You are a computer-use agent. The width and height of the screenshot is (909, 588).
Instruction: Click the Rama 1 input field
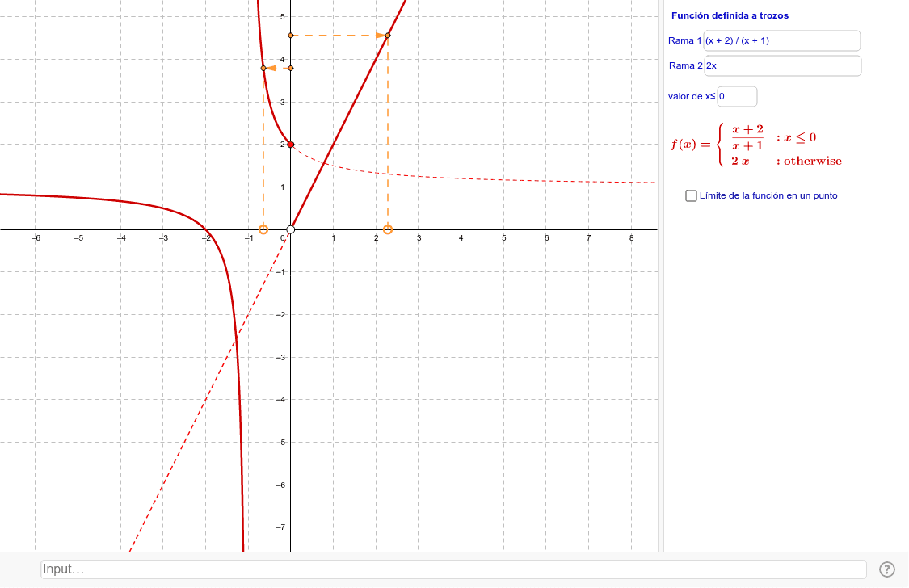point(781,40)
